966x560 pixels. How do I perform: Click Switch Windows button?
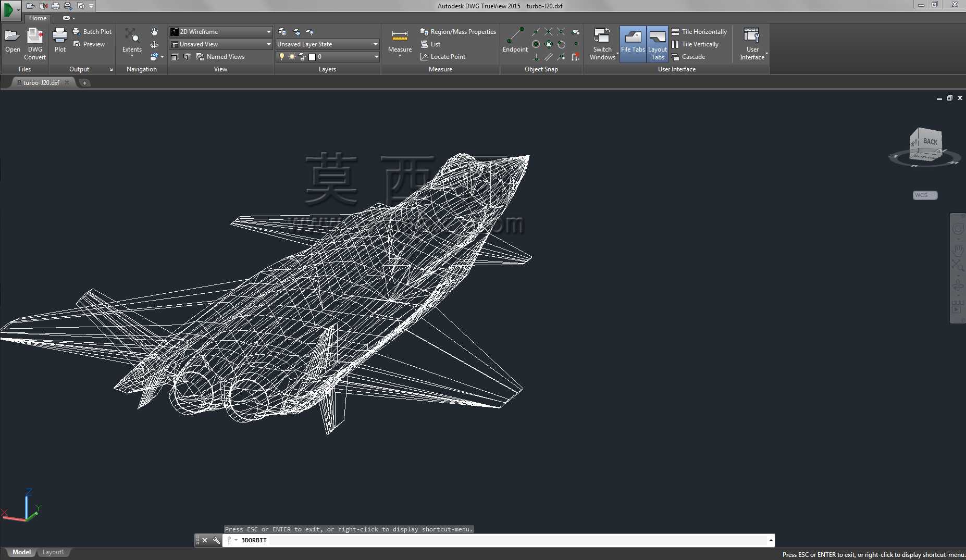(603, 44)
